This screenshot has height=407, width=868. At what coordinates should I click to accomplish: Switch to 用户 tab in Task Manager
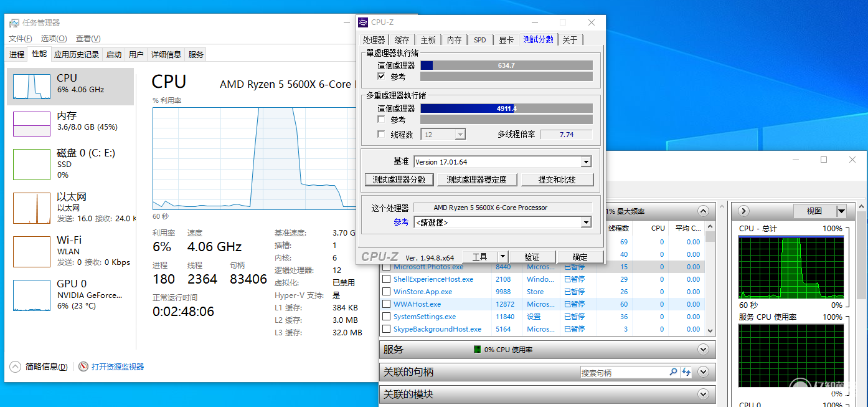[x=136, y=54]
